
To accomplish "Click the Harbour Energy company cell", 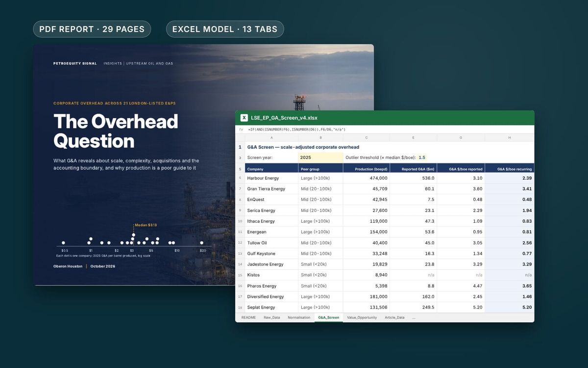I will (x=272, y=178).
